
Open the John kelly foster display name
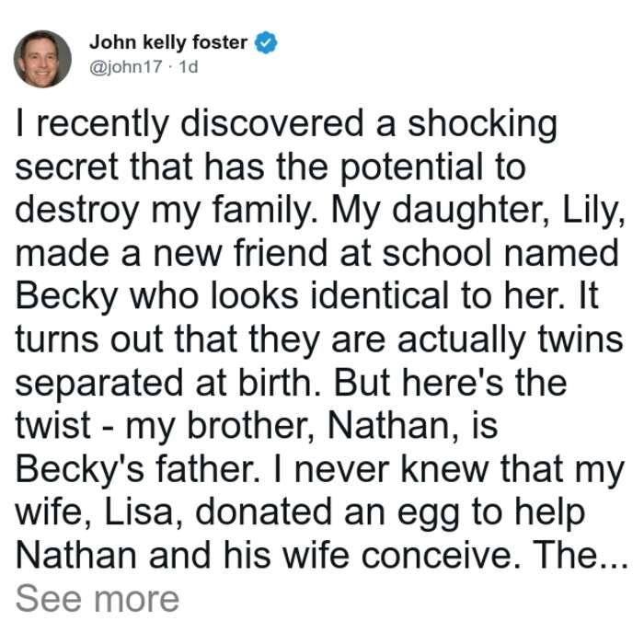click(x=168, y=42)
